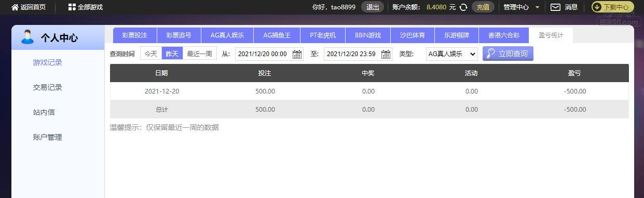Switch to the 彩票追号 tab
Screen dimensions: 644x198
point(179,35)
